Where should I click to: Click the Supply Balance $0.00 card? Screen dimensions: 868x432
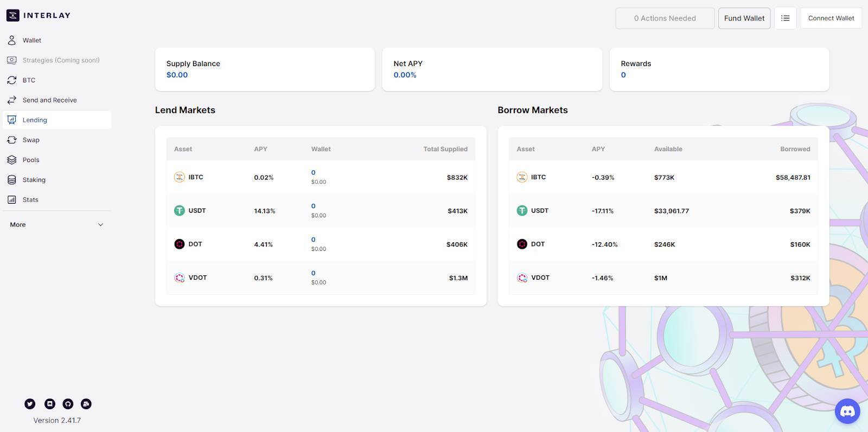(265, 69)
